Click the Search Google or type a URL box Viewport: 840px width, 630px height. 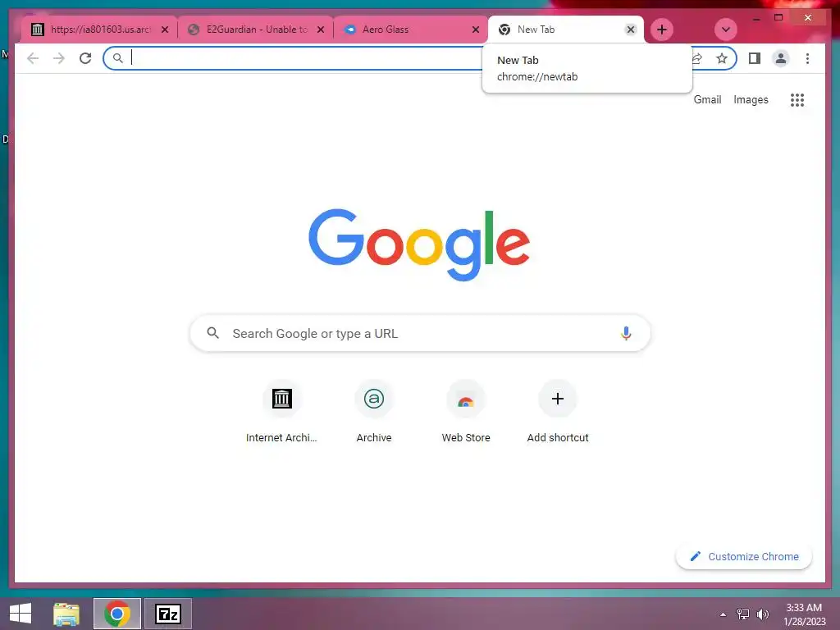tap(420, 333)
